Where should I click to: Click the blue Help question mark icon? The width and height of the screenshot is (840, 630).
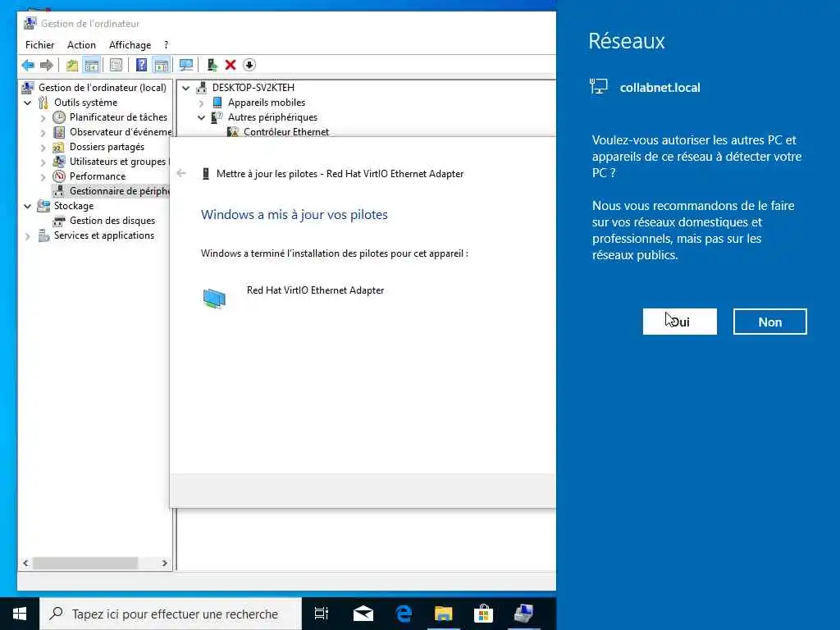(x=141, y=66)
